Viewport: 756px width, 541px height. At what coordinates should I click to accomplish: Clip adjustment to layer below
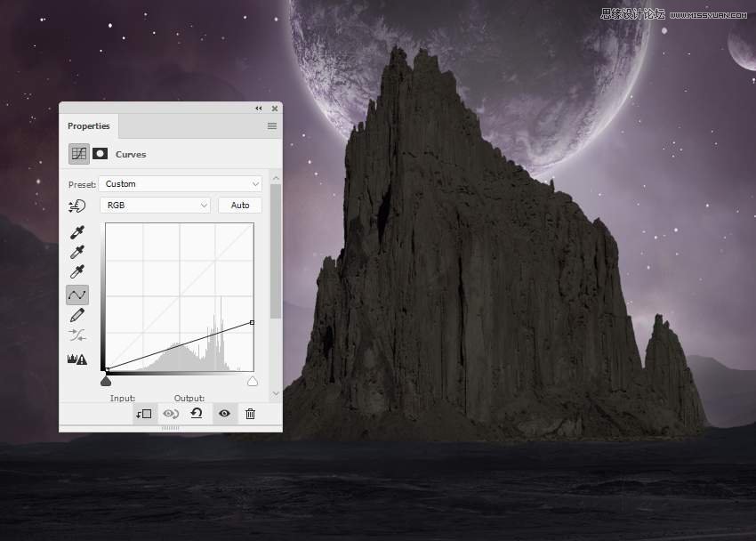(x=144, y=414)
